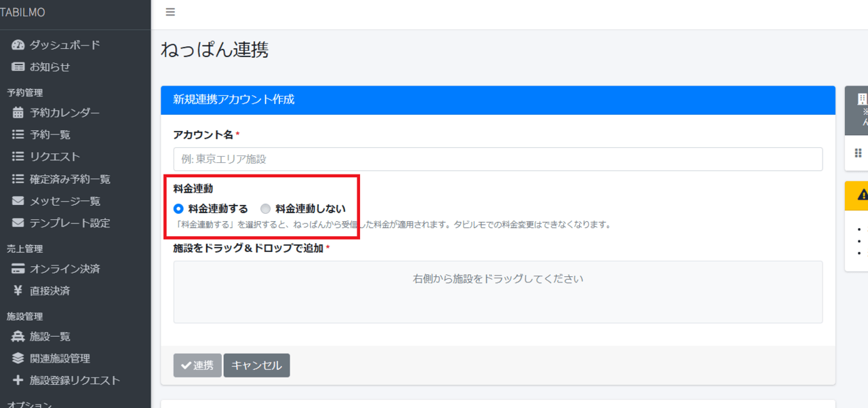Open the ダッシュボード dashboard icon
The height and width of the screenshot is (408, 868).
18,45
